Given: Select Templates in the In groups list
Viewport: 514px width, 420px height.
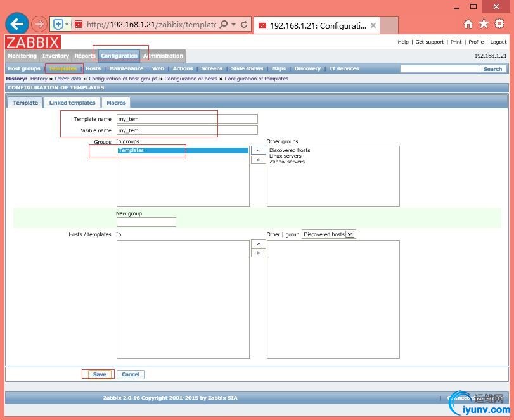Looking at the screenshot, I should (183, 150).
